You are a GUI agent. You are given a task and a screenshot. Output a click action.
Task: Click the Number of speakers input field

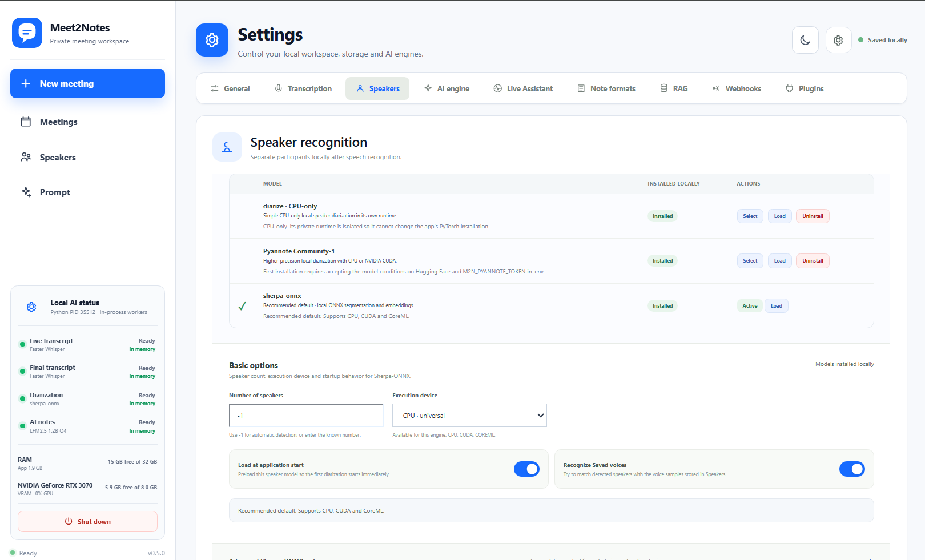point(306,416)
